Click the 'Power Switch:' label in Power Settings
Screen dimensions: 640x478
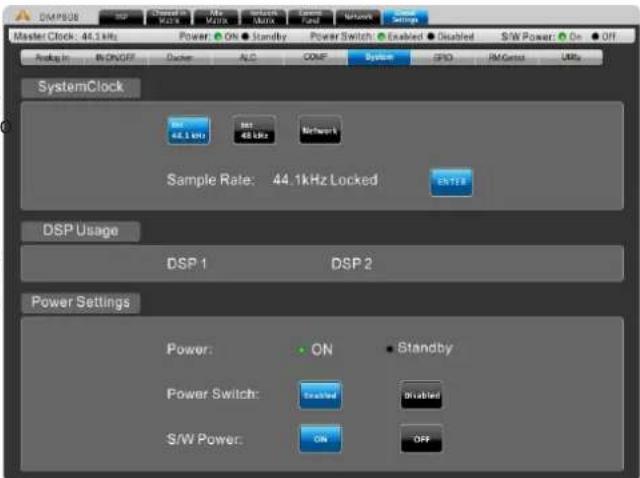213,394
